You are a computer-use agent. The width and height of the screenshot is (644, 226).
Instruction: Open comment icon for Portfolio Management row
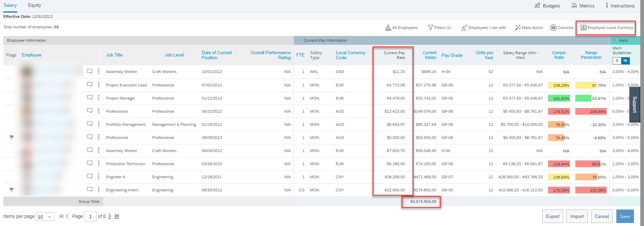[x=90, y=124]
